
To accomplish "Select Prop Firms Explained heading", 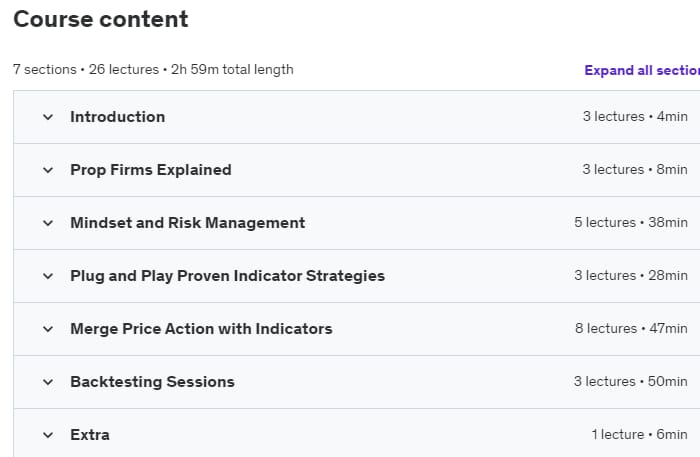I will [151, 170].
